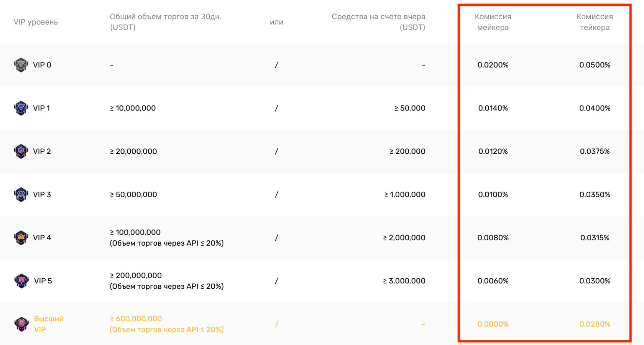
Task: Click Высший VIP maker fee 0.0000%
Action: [x=493, y=324]
